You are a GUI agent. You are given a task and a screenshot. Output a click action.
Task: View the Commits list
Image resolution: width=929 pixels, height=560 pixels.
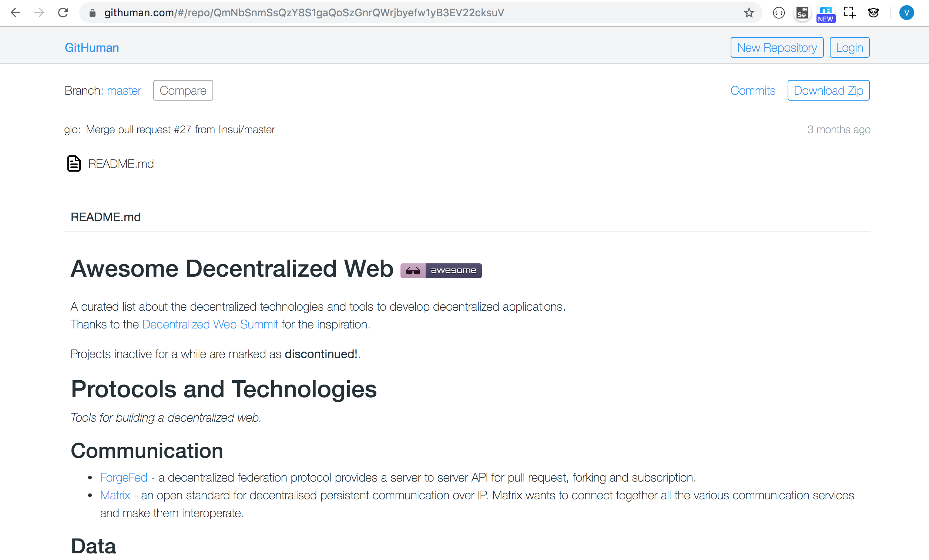click(x=752, y=91)
